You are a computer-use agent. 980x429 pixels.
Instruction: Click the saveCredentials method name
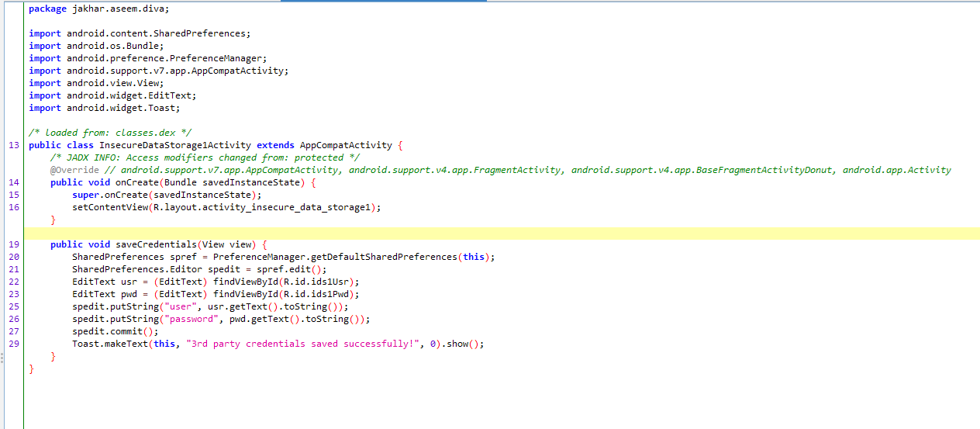click(x=156, y=244)
